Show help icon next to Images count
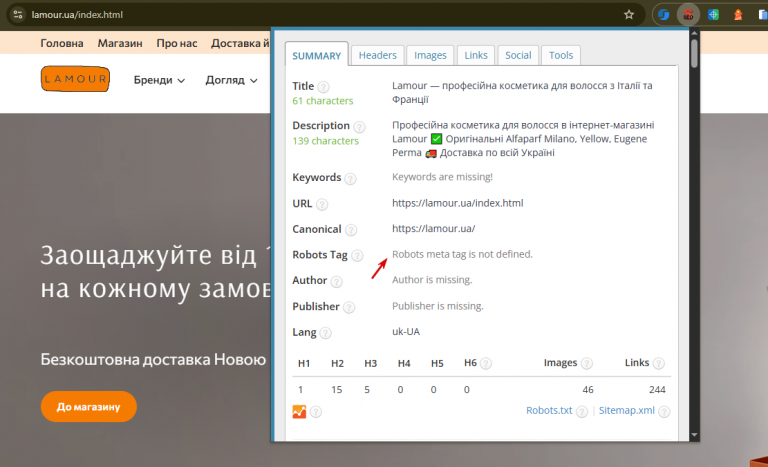768x467 pixels. pos(587,363)
